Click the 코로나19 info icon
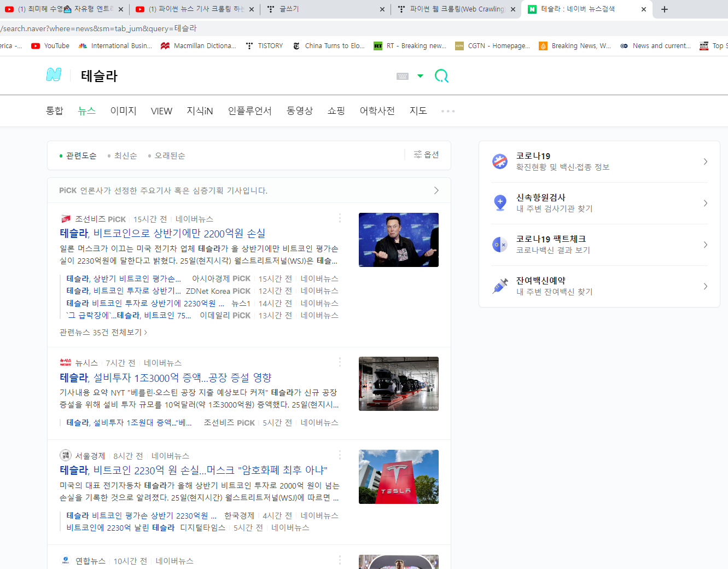The height and width of the screenshot is (569, 728). (500, 161)
